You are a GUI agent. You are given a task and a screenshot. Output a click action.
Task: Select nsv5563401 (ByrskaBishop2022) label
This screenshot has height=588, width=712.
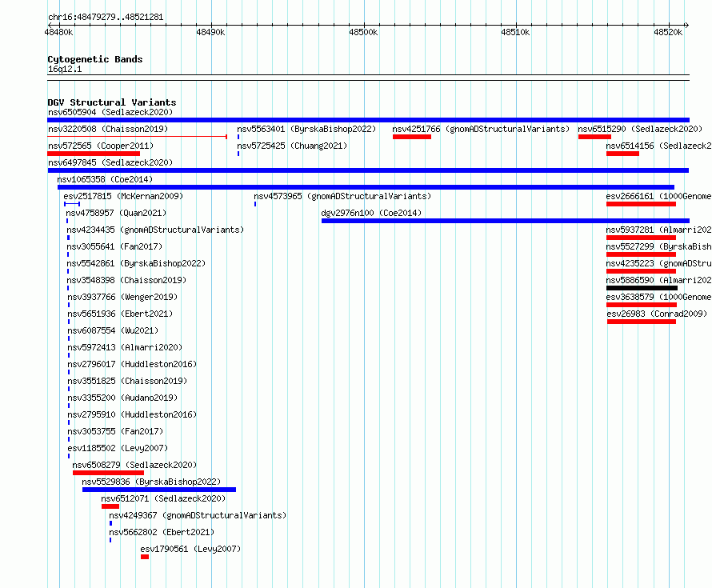(306, 129)
